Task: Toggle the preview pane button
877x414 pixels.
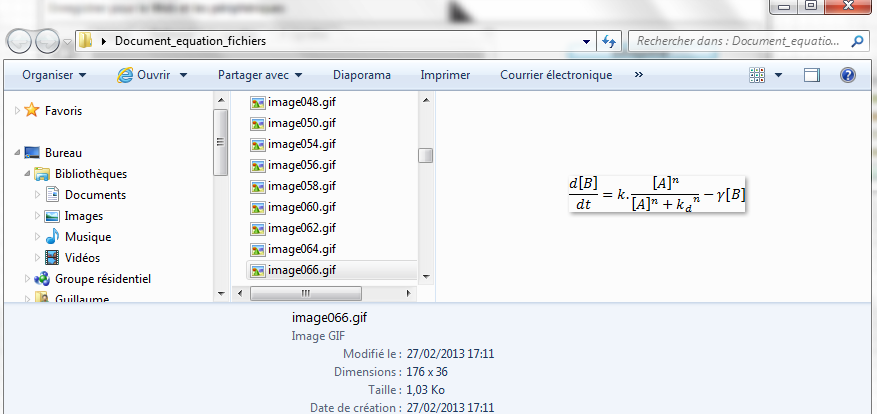Action: 811,75
